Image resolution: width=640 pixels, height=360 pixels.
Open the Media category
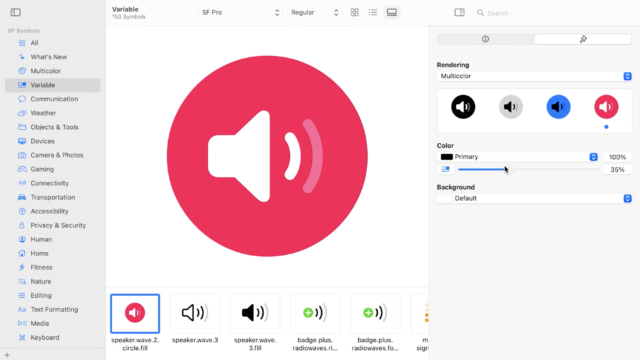[53, 323]
